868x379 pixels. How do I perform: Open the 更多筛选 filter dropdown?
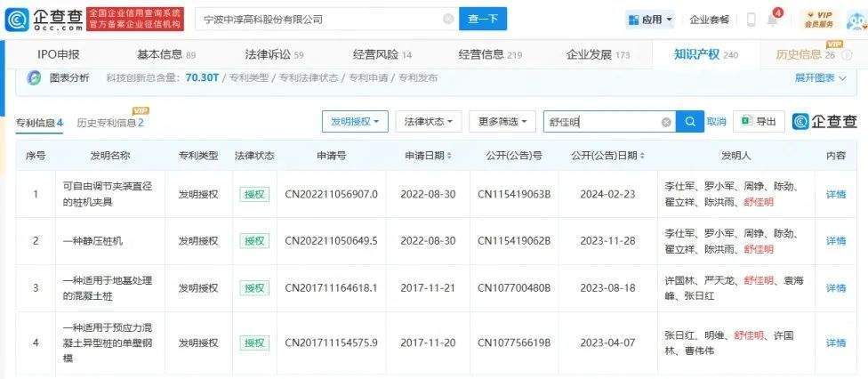click(502, 121)
